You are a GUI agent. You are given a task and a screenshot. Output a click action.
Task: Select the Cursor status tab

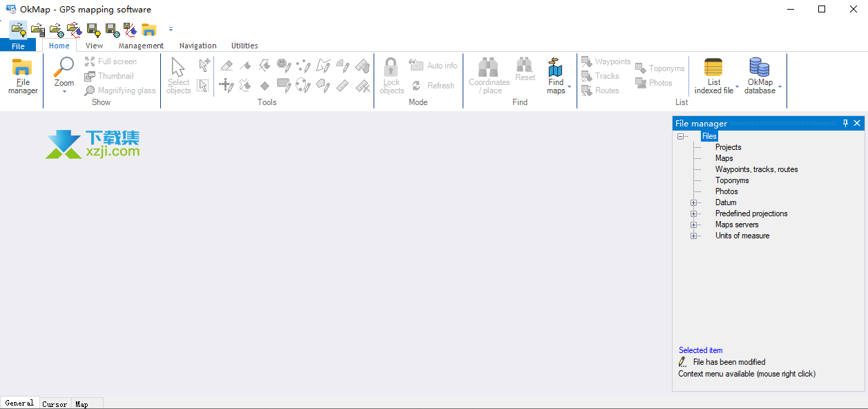(55, 403)
